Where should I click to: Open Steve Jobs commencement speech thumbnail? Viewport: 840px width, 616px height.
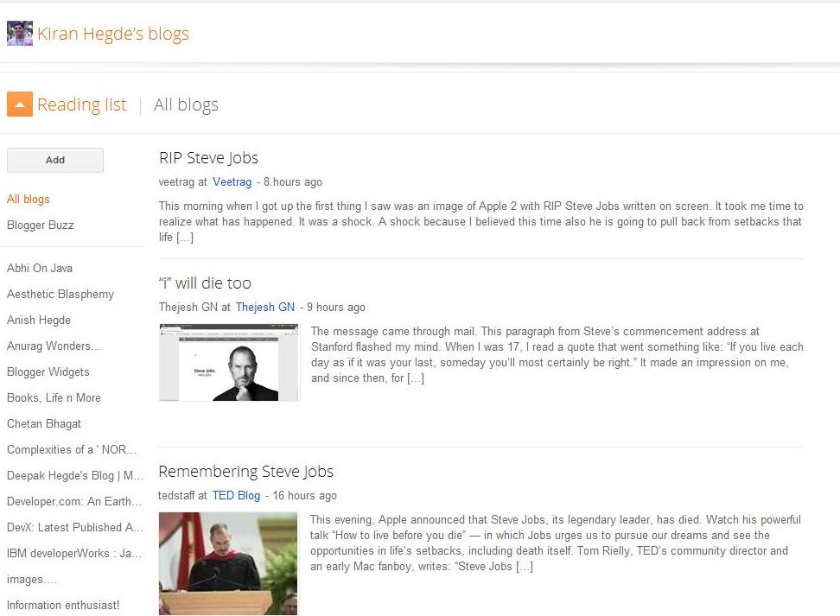[x=228, y=563]
